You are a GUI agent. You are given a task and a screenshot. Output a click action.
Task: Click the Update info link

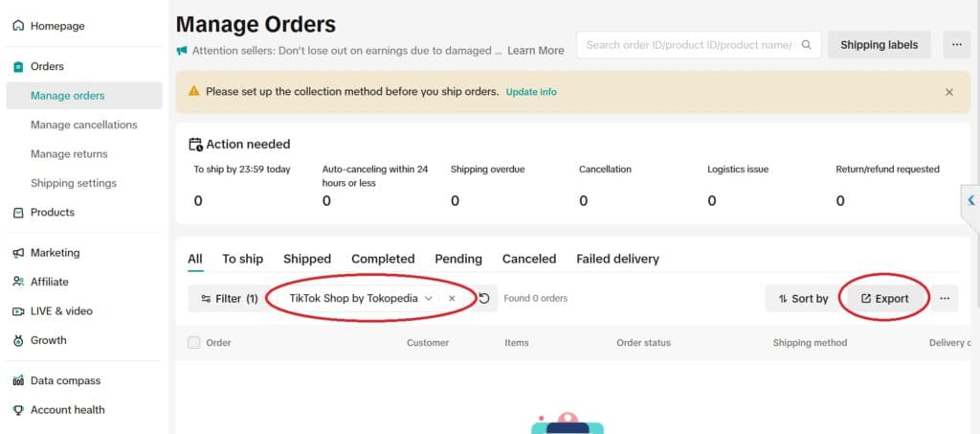[531, 92]
